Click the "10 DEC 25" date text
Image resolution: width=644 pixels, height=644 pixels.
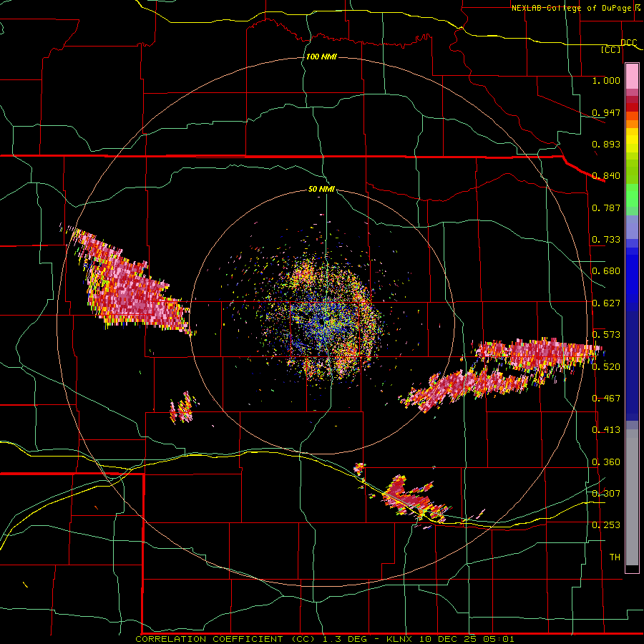click(449, 639)
